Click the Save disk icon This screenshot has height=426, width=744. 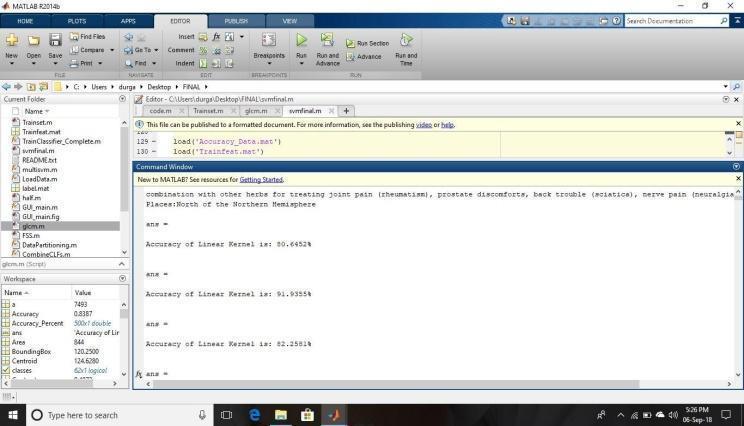(55, 40)
